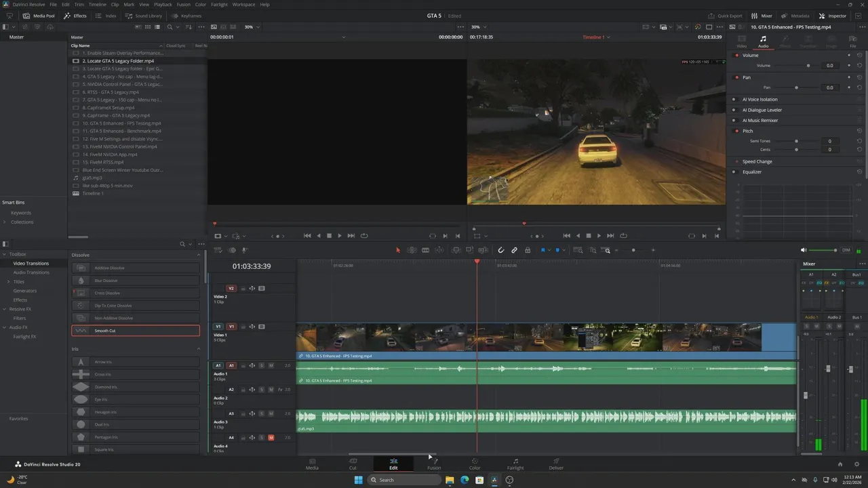Screen dimensions: 868x488
Task: Switch to the Video tab in Inspector
Action: (x=741, y=42)
